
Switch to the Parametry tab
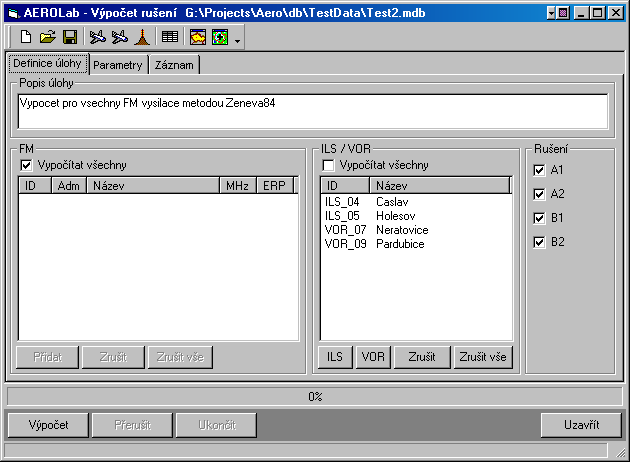[118, 65]
